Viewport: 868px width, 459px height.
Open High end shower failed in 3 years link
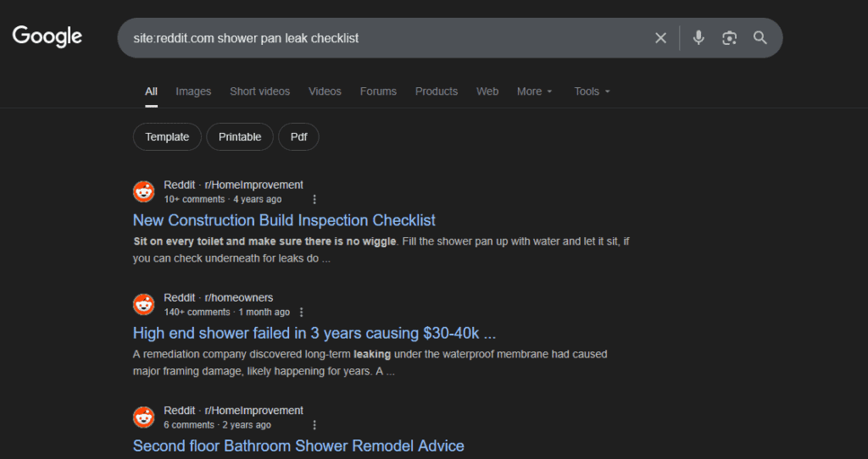(314, 333)
